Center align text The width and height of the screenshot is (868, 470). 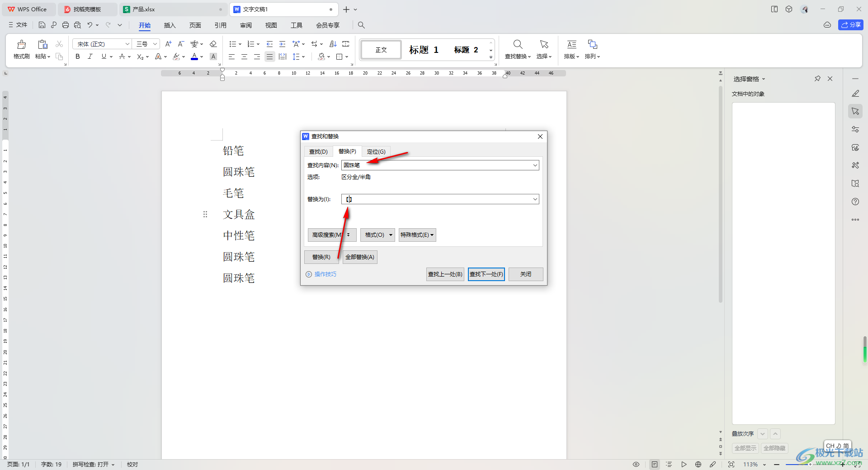[x=244, y=56]
